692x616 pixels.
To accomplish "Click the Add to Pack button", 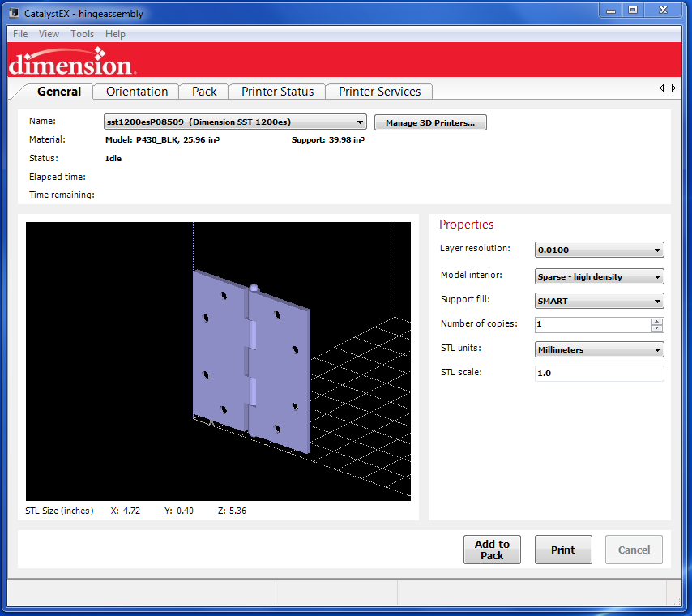I will (x=492, y=550).
